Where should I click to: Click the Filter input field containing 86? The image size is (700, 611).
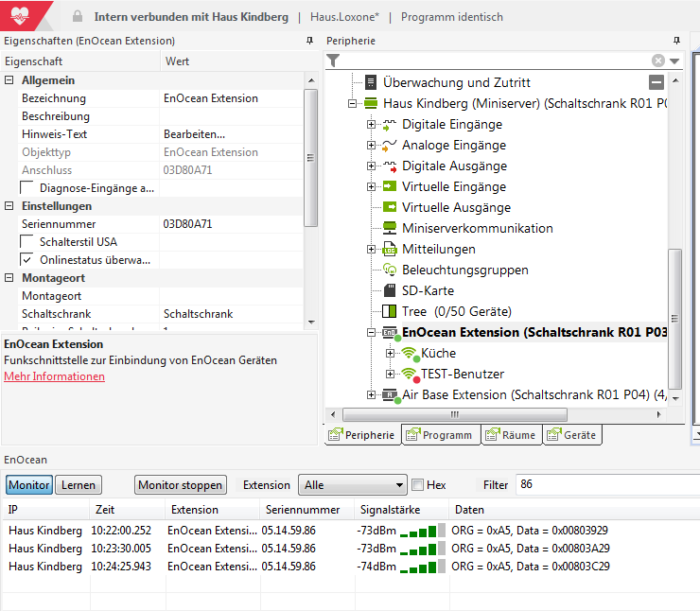(x=605, y=484)
